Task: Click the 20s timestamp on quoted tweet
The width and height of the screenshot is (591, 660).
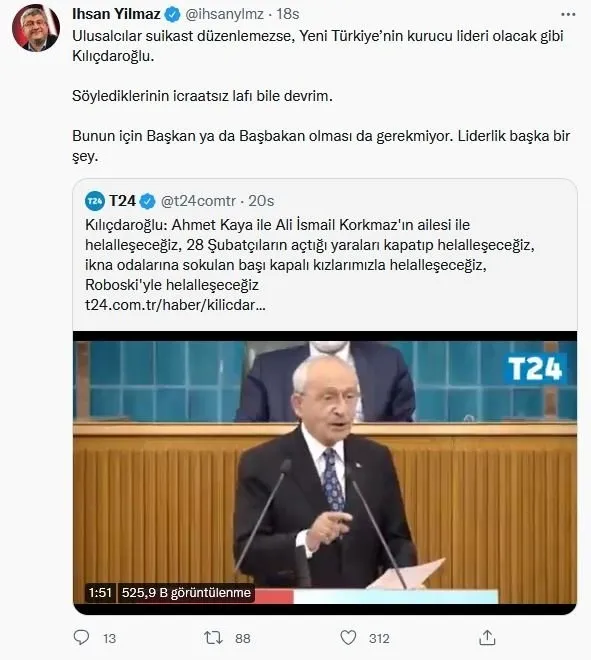Action: (261, 201)
